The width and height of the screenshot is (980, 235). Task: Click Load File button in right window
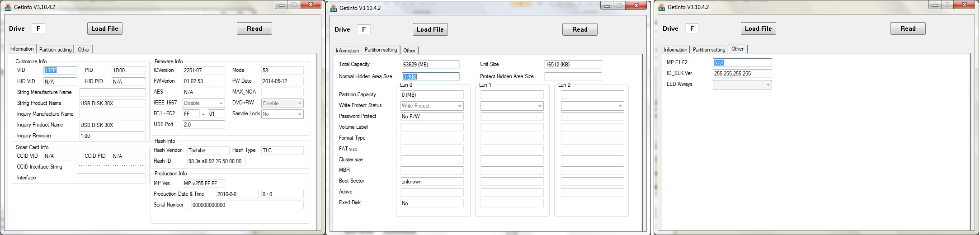point(759,28)
